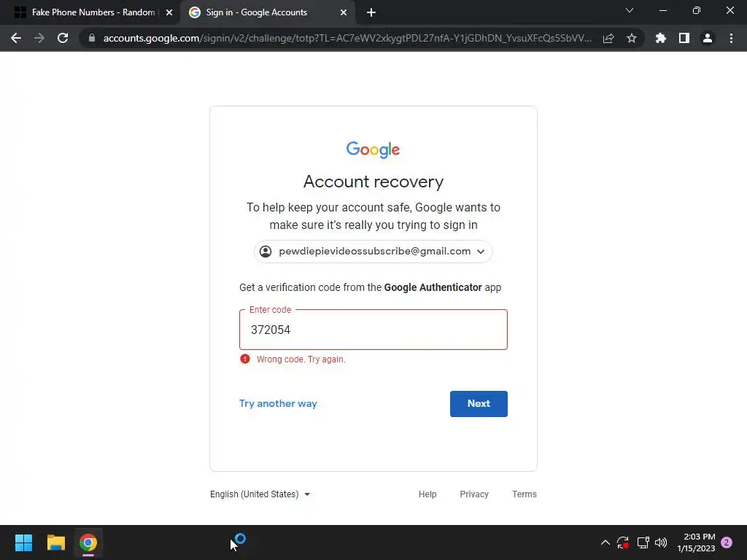
Task: Click the Account recovery heading
Action: (373, 182)
